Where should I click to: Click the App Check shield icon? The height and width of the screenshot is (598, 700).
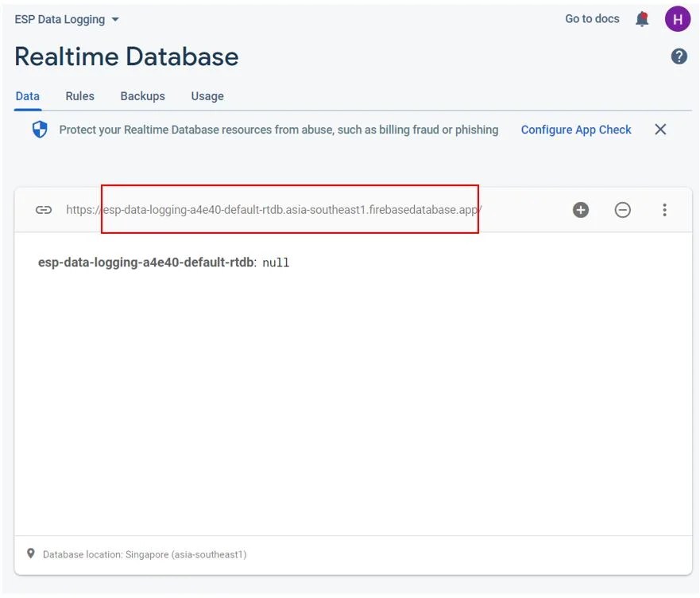(39, 129)
